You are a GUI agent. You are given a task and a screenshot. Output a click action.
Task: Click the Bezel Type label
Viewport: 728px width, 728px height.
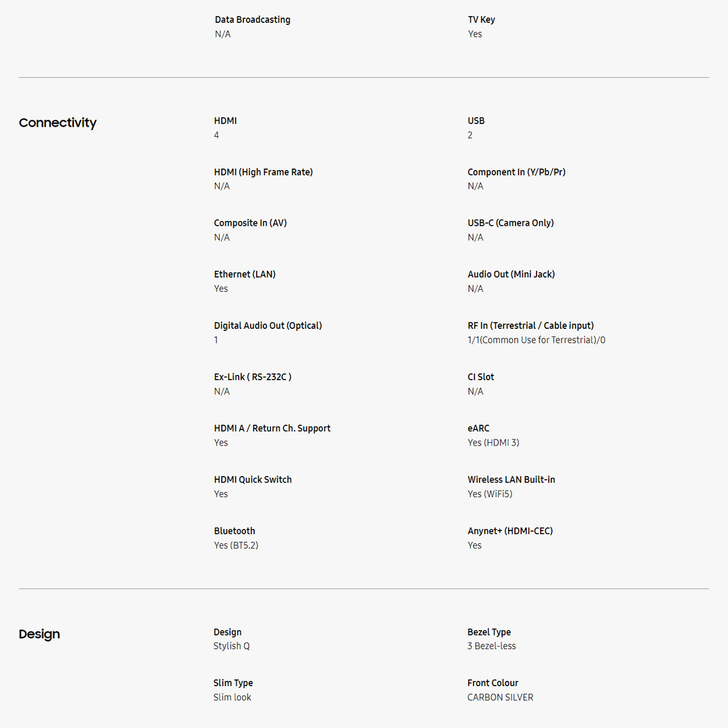click(x=489, y=632)
